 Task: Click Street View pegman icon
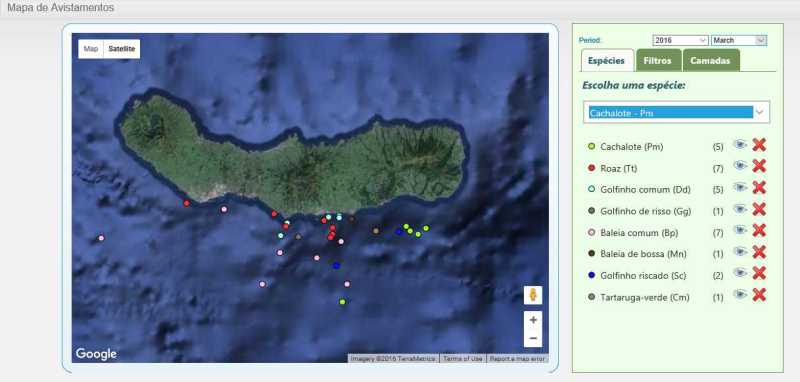[533, 295]
